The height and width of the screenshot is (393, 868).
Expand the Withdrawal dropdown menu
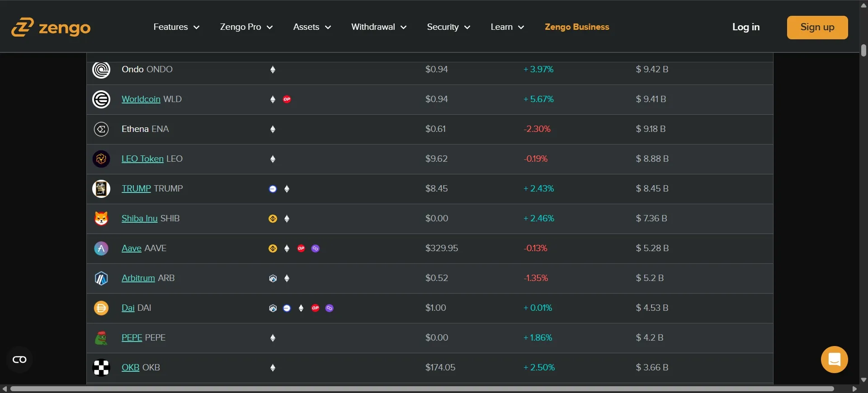coord(379,27)
